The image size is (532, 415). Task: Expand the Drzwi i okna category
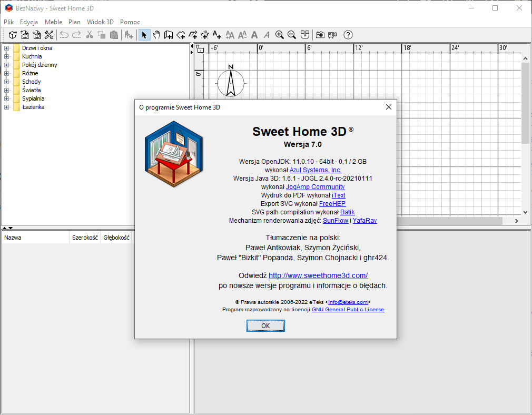coord(6,48)
